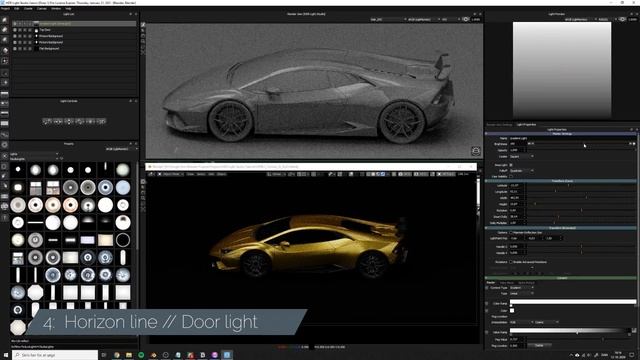640x360 pixels.
Task: Open the Interpolation RGB dropdown
Action: [522, 322]
